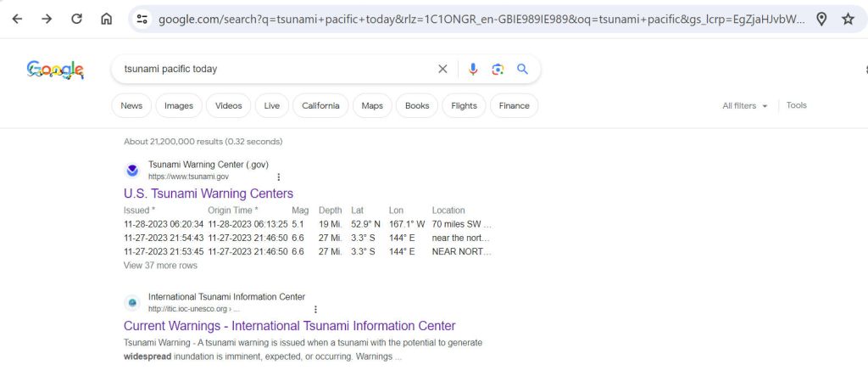Click the browser back arrow

point(17,19)
